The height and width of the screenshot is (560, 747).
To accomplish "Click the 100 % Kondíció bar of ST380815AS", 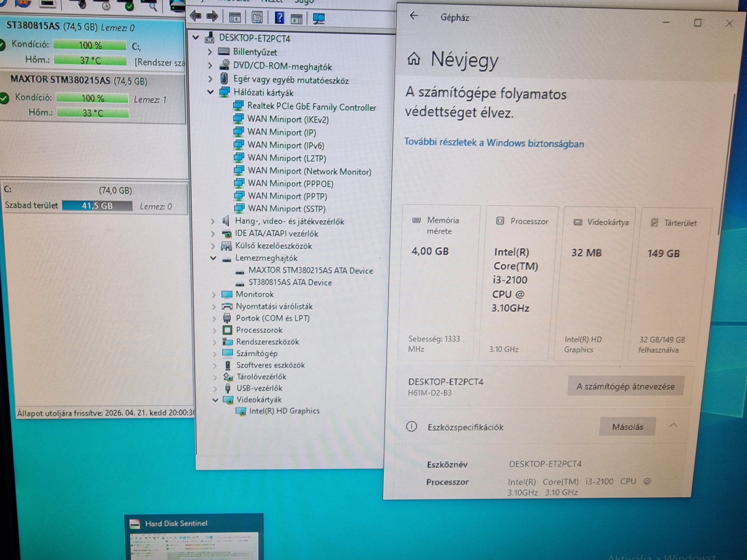I will pyautogui.click(x=90, y=45).
